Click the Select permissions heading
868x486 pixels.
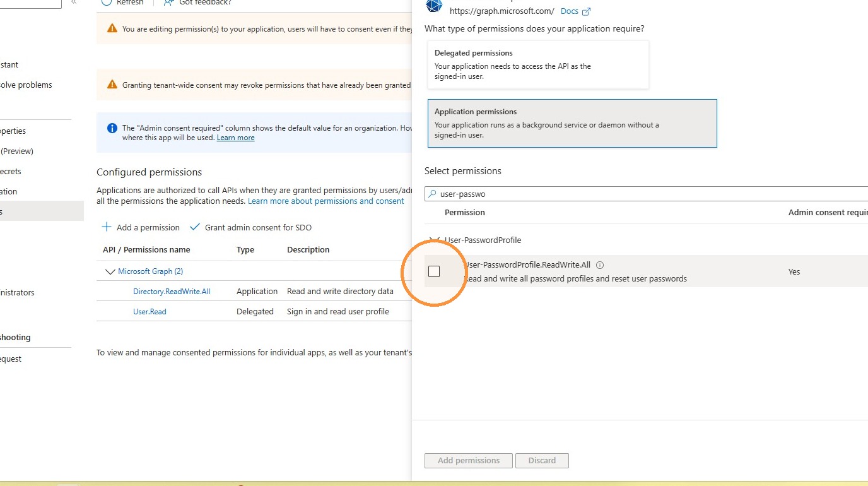click(463, 171)
